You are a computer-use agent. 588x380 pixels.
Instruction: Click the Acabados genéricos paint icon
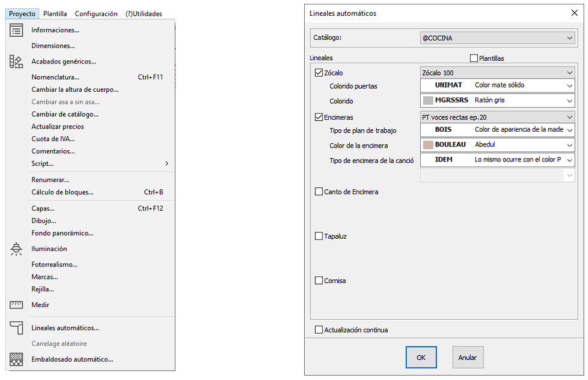pyautogui.click(x=16, y=61)
